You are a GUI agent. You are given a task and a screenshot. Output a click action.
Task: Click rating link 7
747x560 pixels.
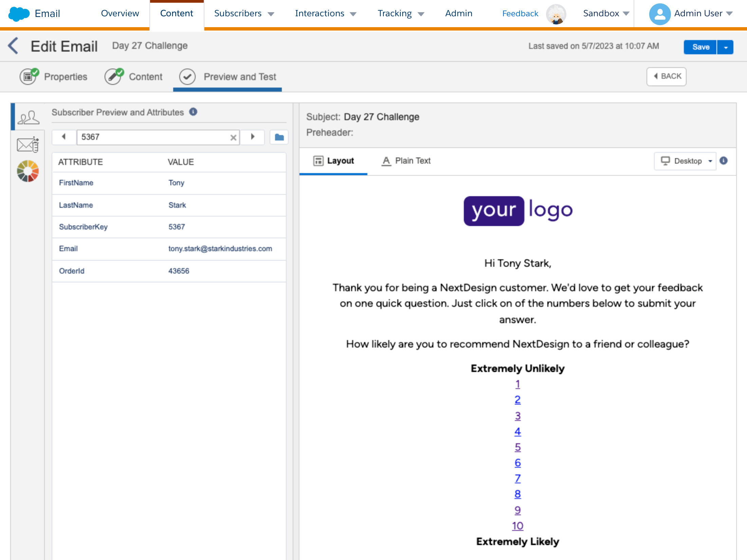(x=517, y=479)
